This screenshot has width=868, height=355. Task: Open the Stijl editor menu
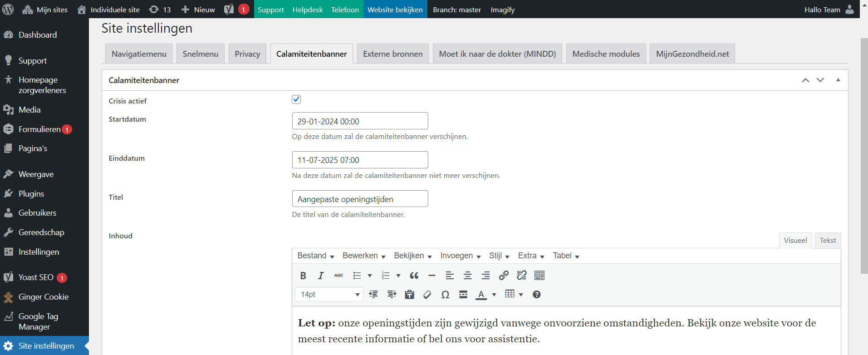pyautogui.click(x=499, y=256)
